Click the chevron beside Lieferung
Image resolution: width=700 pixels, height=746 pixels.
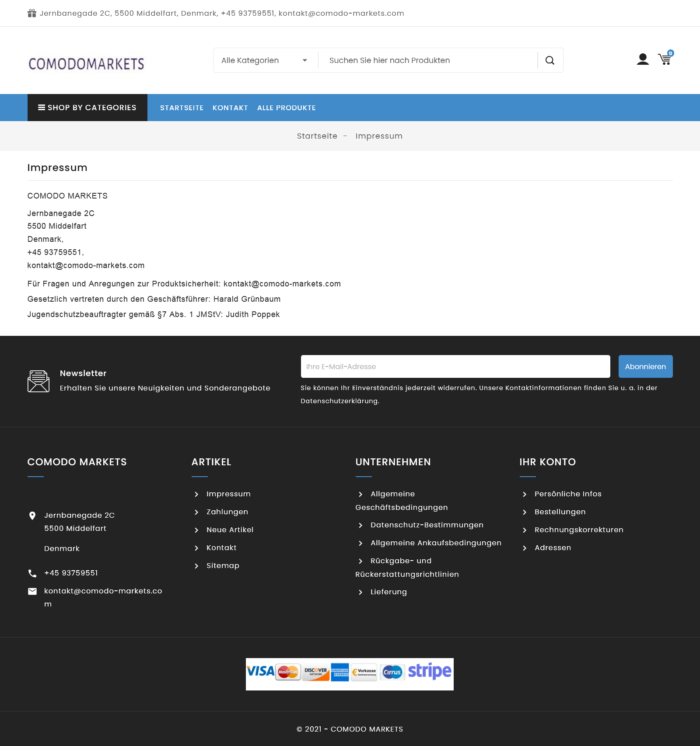(360, 593)
